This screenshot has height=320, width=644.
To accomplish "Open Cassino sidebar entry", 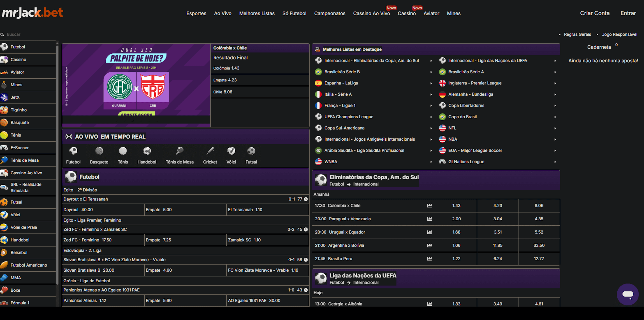I will point(28,59).
